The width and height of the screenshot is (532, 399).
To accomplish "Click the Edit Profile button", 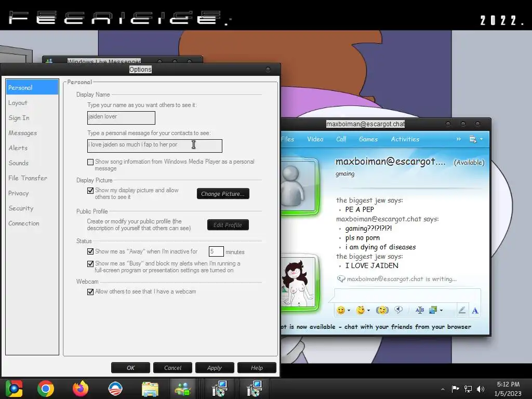I will pos(228,225).
